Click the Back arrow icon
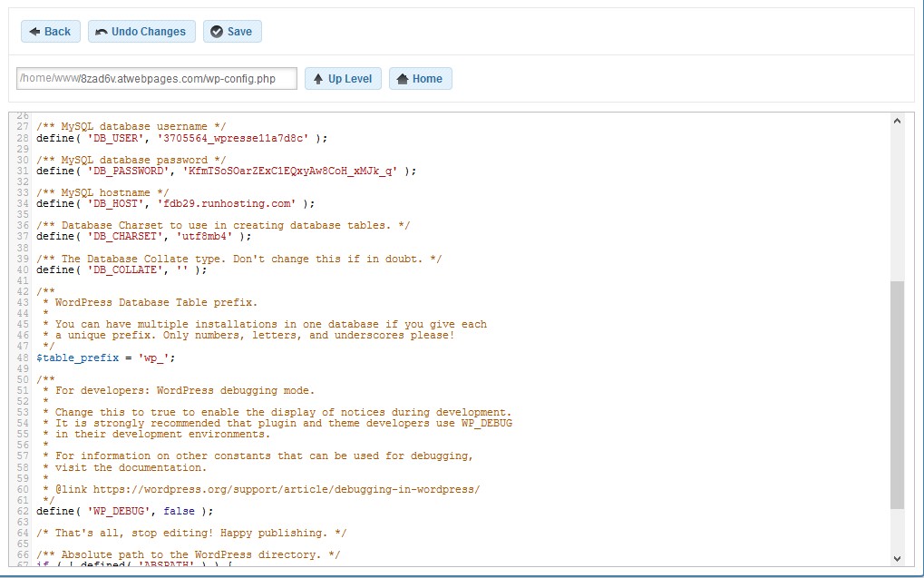This screenshot has width=924, height=578. pyautogui.click(x=34, y=31)
